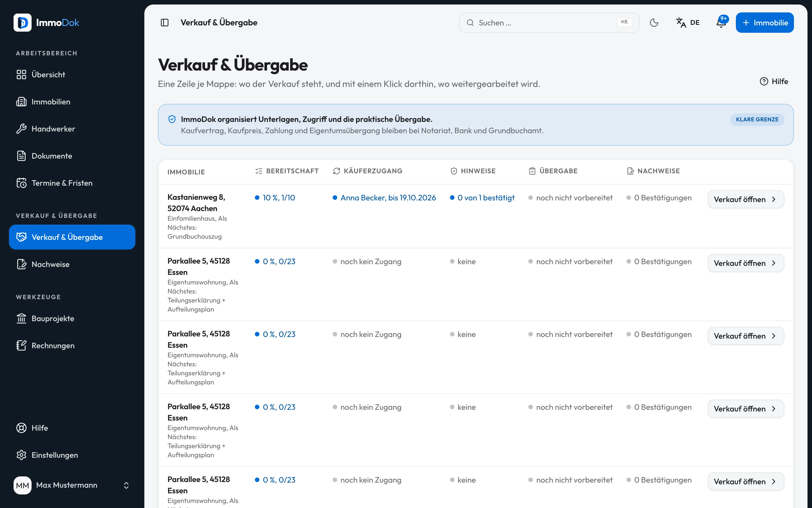Image resolution: width=812 pixels, height=508 pixels.
Task: Open Termine & Fristen in the sidebar
Action: click(x=72, y=183)
